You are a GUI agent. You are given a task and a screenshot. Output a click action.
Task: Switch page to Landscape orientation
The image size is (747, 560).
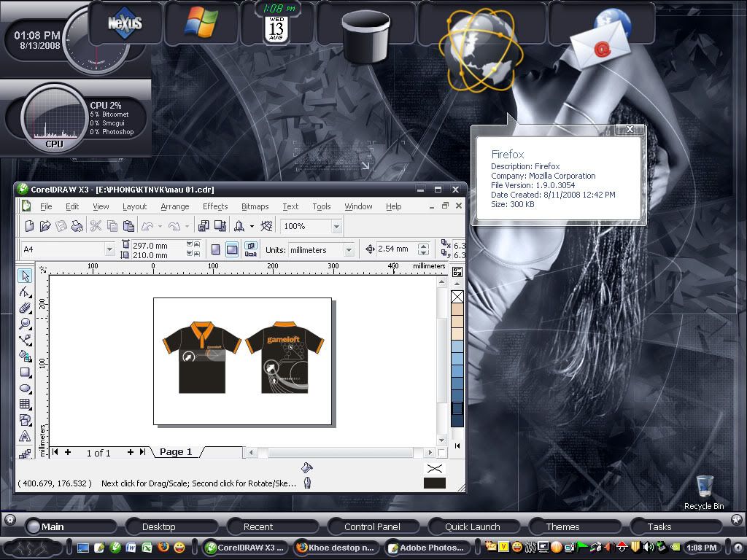[231, 249]
